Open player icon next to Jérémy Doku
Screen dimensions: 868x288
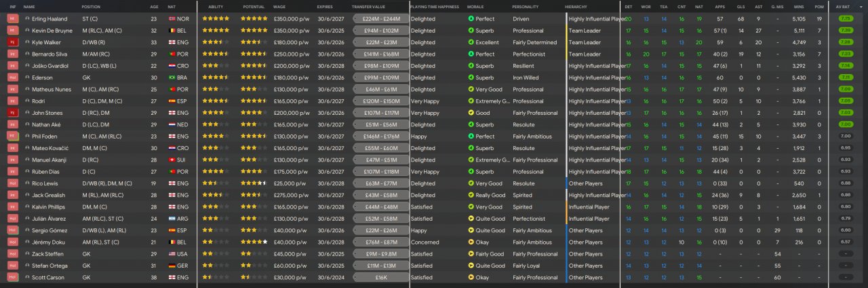(x=27, y=242)
